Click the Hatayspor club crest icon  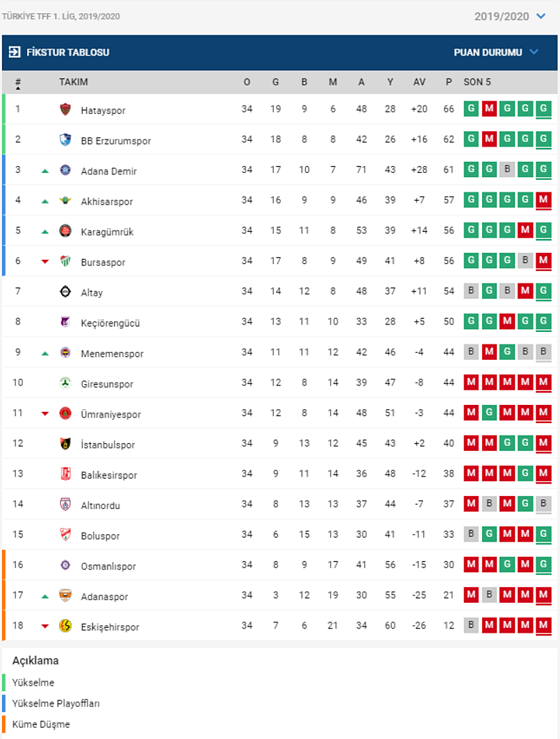[65, 110]
